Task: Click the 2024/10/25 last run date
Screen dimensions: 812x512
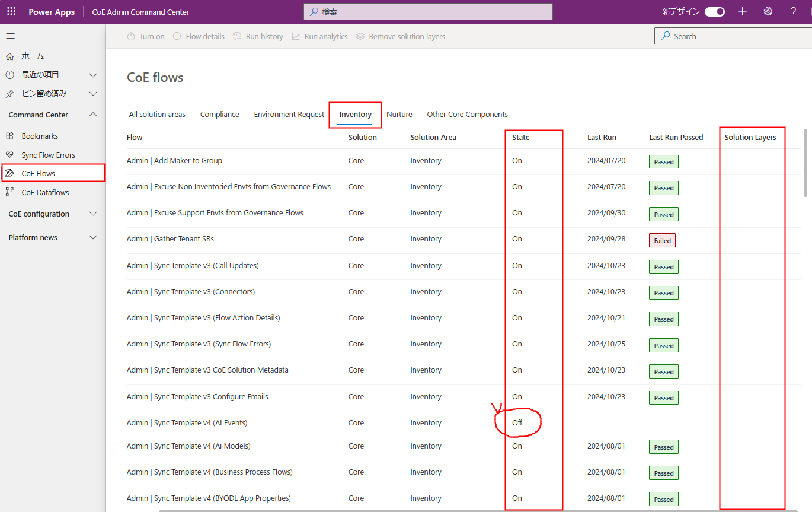Action: [x=606, y=344]
